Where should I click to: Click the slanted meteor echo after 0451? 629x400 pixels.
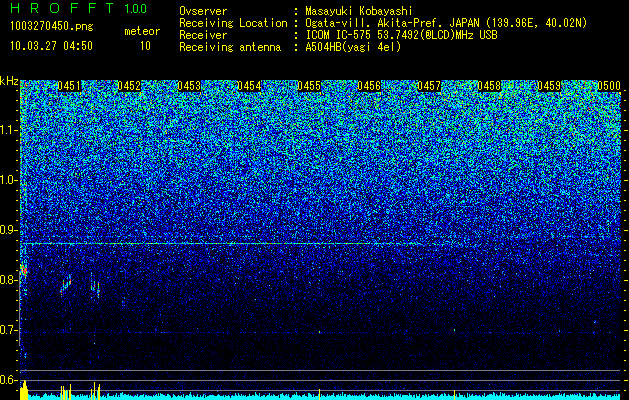click(x=67, y=284)
